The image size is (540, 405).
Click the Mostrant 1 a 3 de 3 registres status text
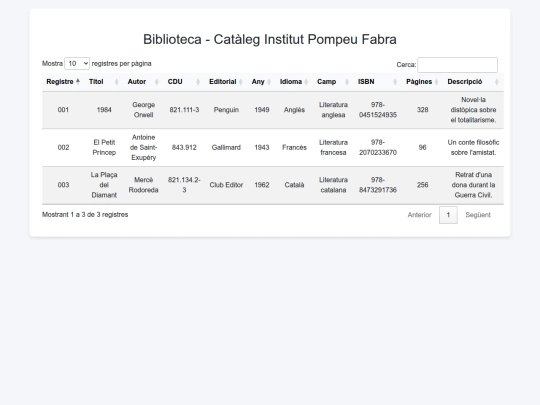(85, 215)
